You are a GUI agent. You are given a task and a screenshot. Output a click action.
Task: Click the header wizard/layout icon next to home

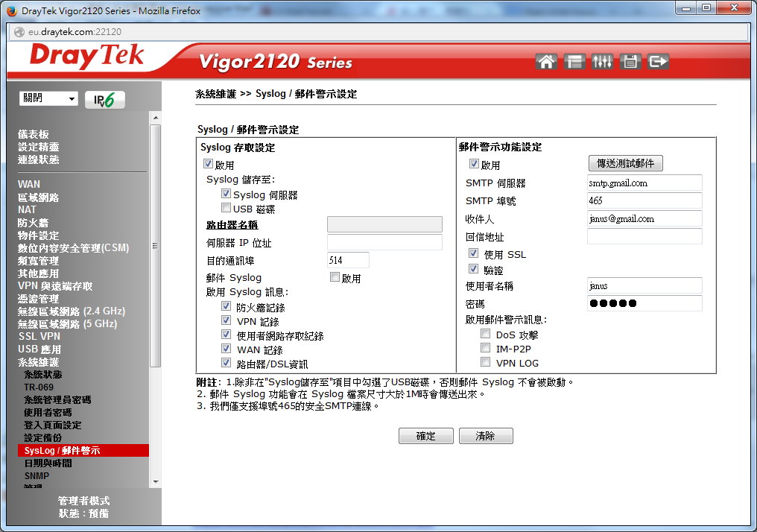(574, 62)
